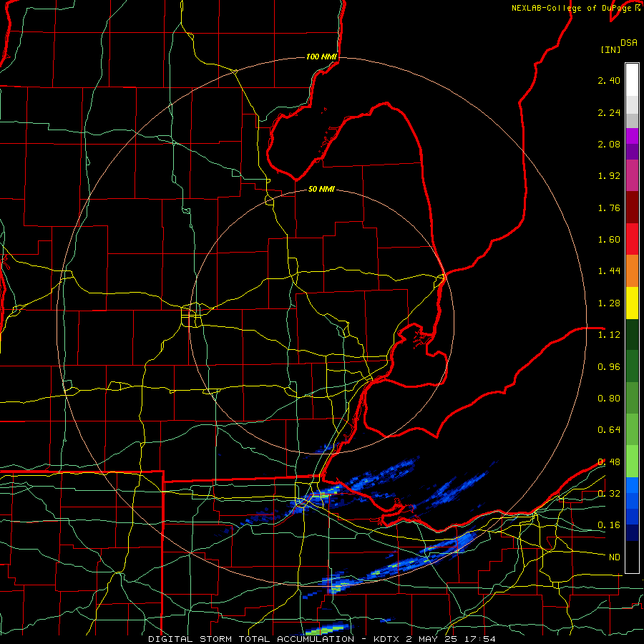Select the 0.64 legend value
The image size is (644, 644).
[609, 430]
